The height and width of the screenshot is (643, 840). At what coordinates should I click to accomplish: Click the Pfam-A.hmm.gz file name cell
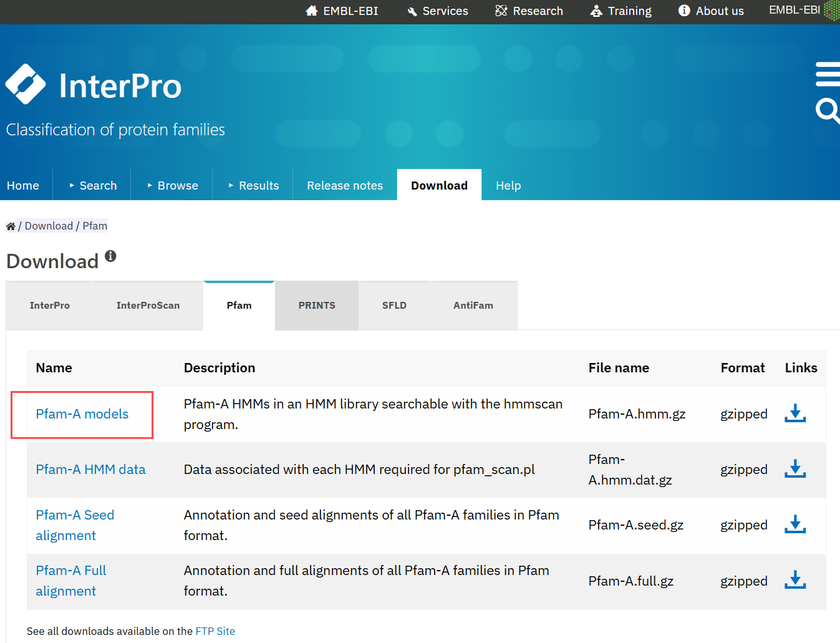click(637, 414)
